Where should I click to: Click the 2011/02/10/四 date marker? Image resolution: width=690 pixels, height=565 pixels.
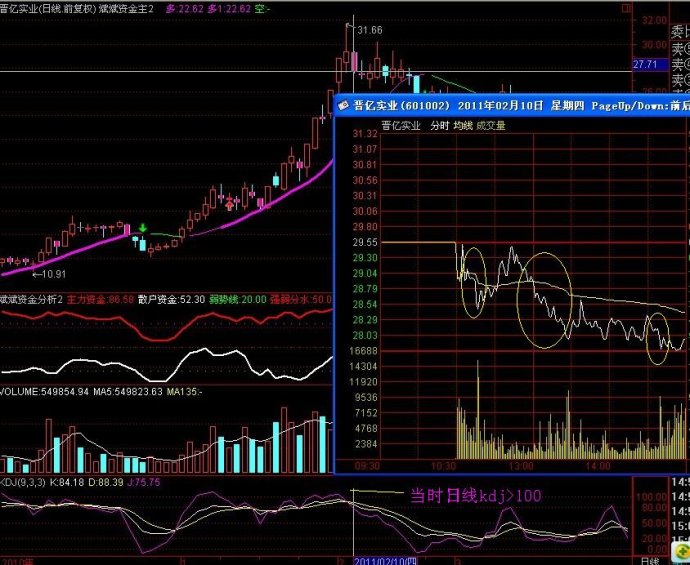[x=385, y=561]
